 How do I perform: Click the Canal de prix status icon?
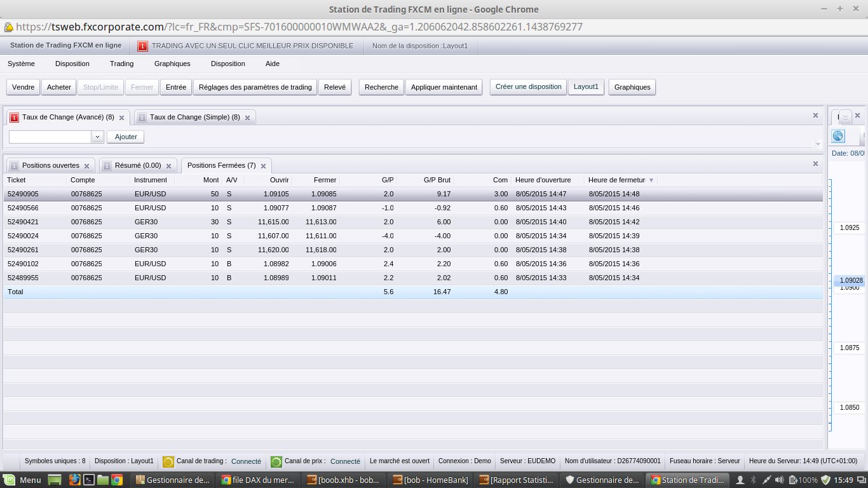[276, 461]
